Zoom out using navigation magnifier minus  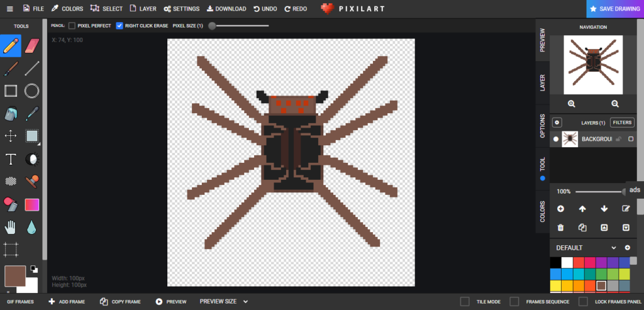(615, 104)
